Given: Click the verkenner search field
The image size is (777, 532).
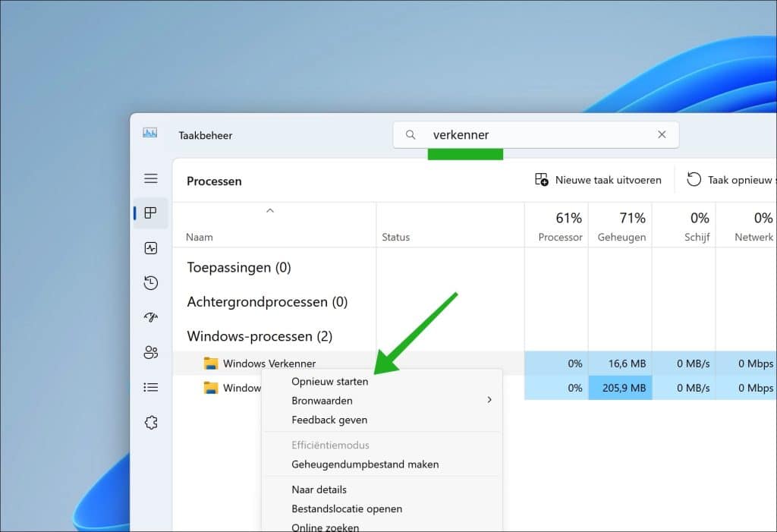Looking at the screenshot, I should (536, 135).
